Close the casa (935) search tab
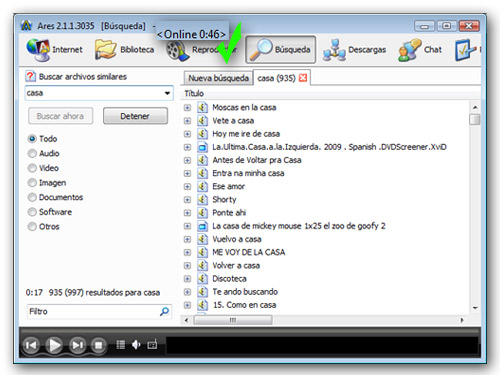 coord(303,78)
